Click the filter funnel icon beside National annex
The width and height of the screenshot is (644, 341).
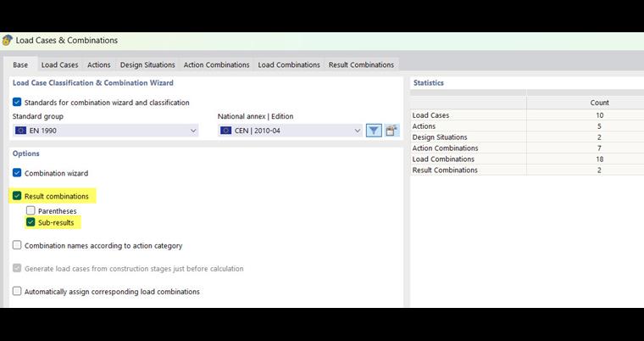coord(374,131)
